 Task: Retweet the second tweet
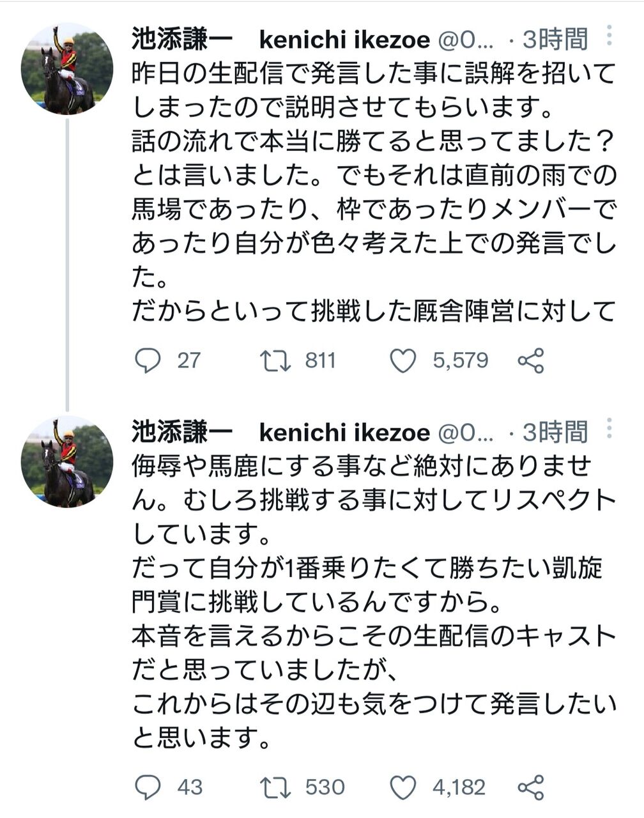(276, 787)
